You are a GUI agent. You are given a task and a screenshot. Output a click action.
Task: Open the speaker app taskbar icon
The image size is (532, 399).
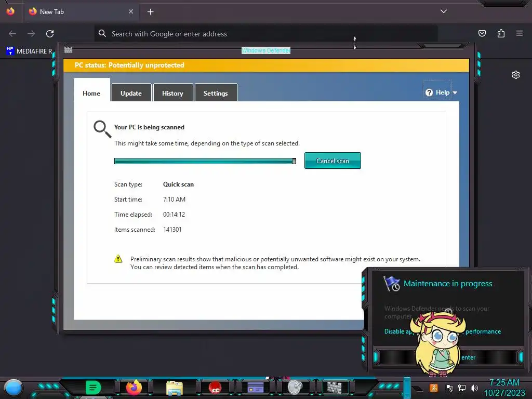click(295, 387)
